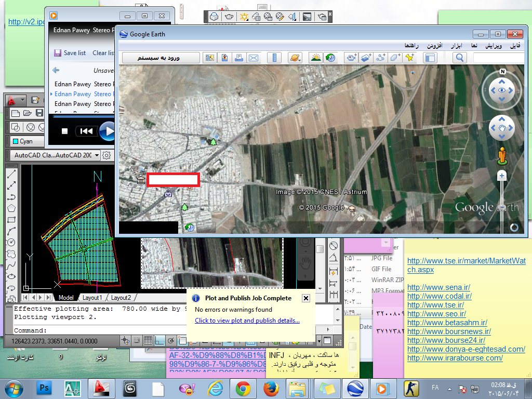Screen dimensions: 532x399
Task: Select the Revision Cloud tool in AutoCAD
Action: point(11,254)
